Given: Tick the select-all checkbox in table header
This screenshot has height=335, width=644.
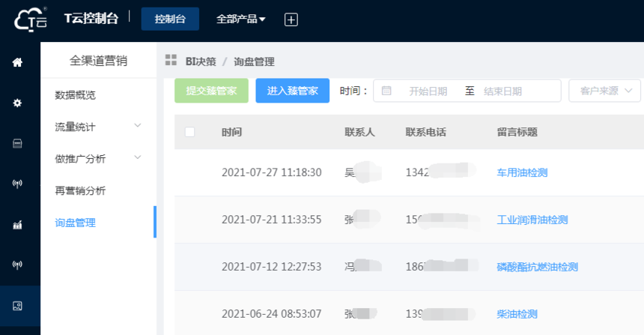Looking at the screenshot, I should 189,132.
